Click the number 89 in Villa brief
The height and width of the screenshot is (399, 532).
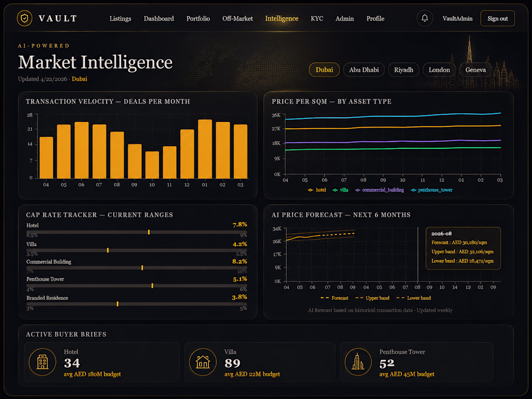(233, 363)
